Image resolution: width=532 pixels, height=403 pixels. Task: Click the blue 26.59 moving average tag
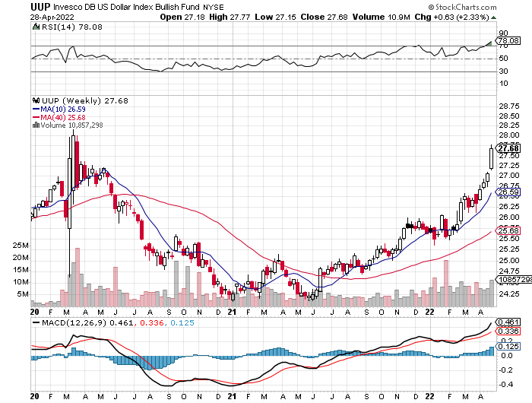[508, 192]
